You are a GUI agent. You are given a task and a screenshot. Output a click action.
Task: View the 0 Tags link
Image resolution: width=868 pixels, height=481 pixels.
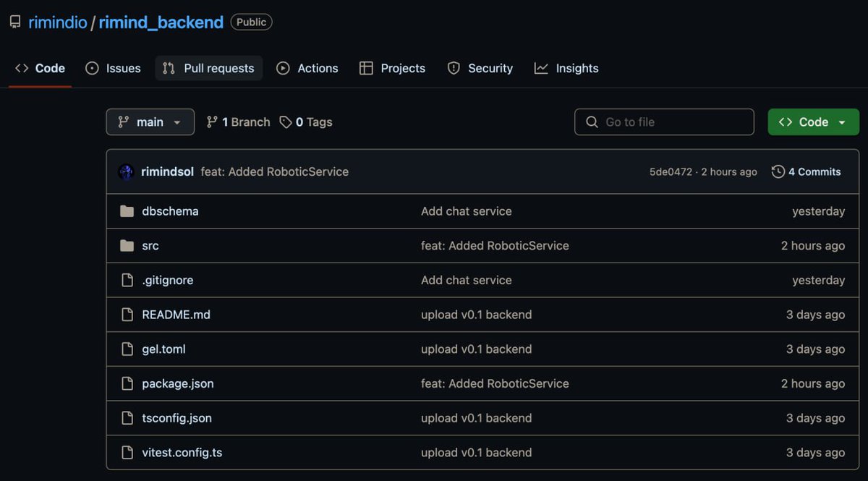point(306,122)
